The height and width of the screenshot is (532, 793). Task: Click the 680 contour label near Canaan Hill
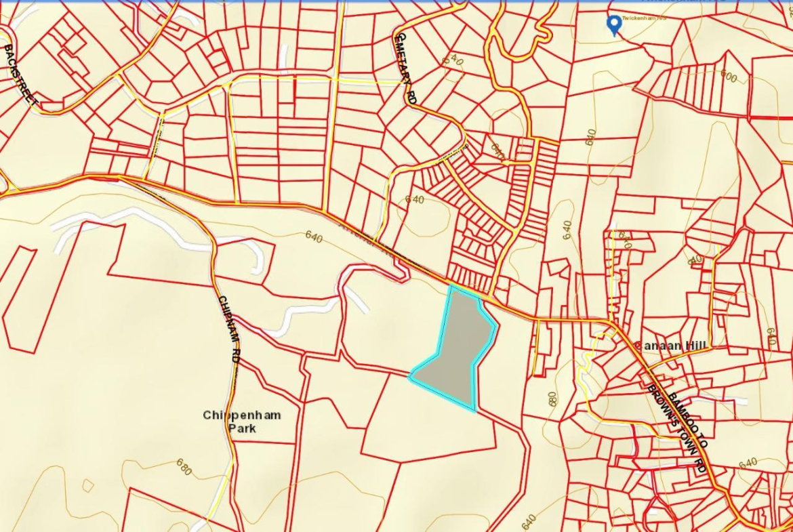click(550, 400)
